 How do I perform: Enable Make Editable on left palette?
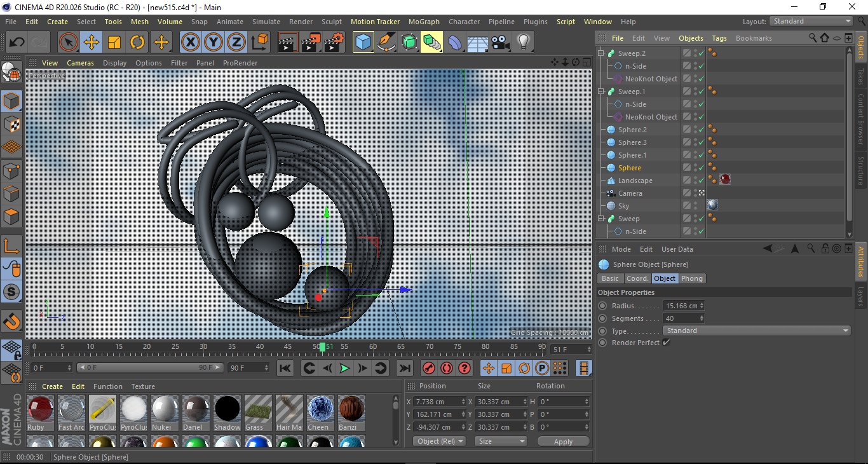tap(11, 73)
